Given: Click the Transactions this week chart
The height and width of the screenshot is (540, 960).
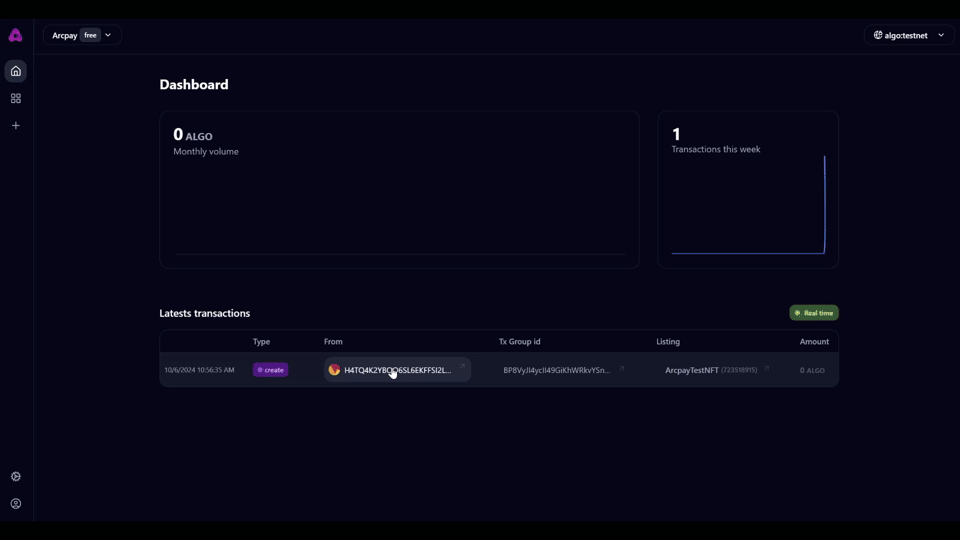Looking at the screenshot, I should click(748, 205).
